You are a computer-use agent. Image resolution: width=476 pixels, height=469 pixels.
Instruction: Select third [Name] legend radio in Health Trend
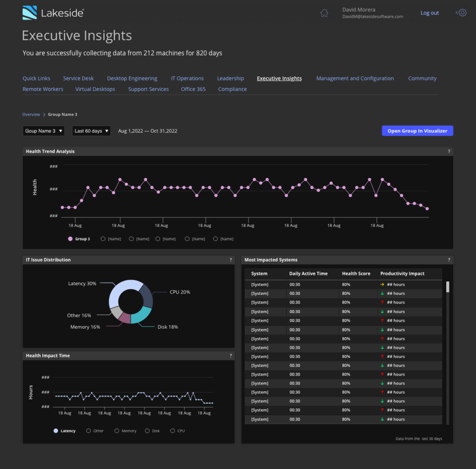[x=158, y=239]
